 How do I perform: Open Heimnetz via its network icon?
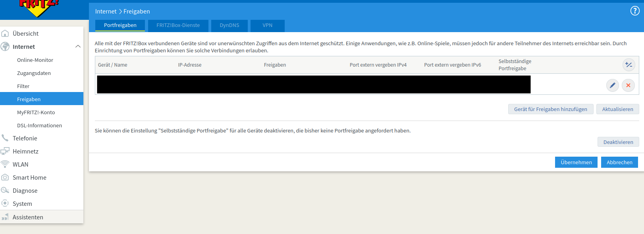click(5, 151)
